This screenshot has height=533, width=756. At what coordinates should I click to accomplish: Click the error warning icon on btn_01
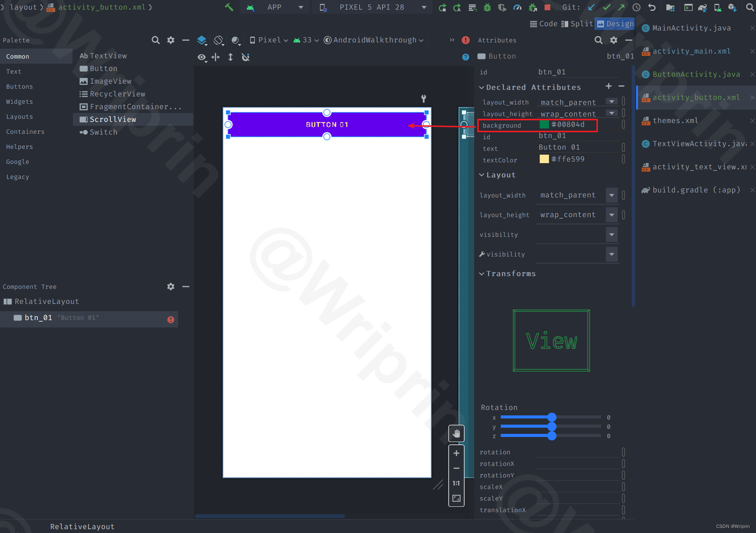(171, 318)
